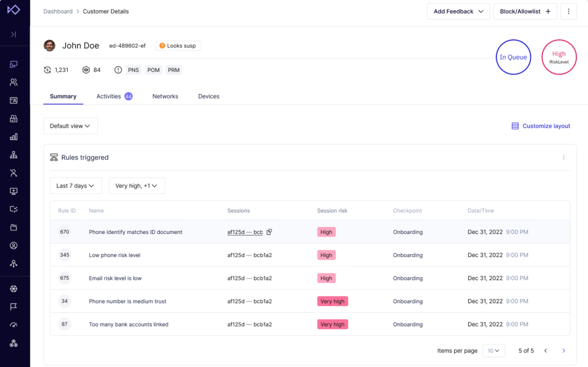Select the flag icon in the lower sidebar
This screenshot has height=367, width=588.
(x=14, y=307)
